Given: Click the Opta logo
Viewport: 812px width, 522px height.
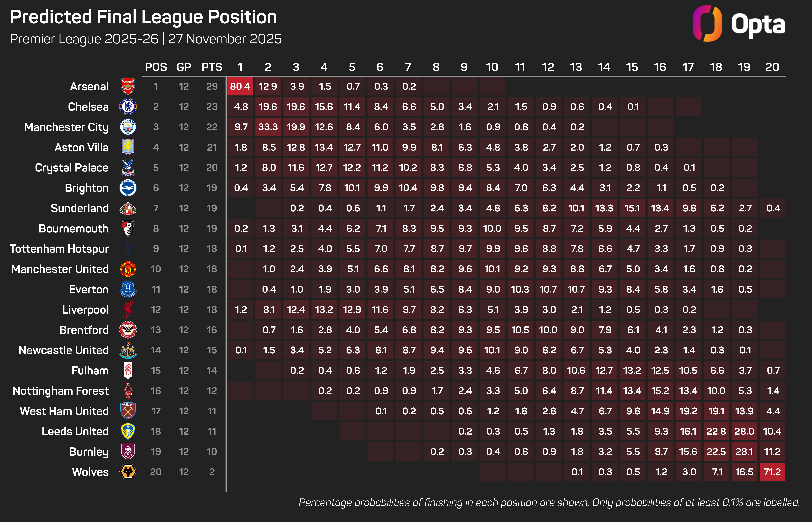Looking at the screenshot, I should click(739, 24).
